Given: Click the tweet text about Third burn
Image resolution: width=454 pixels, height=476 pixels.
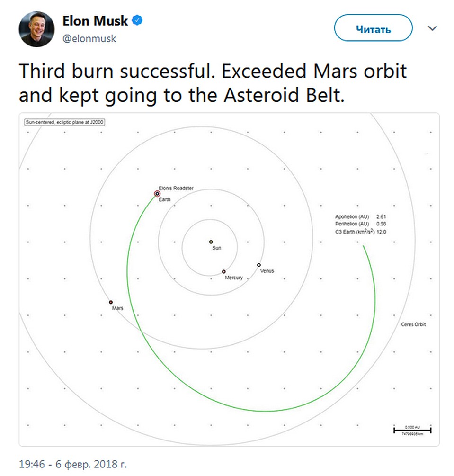Looking at the screenshot, I should tap(213, 83).
